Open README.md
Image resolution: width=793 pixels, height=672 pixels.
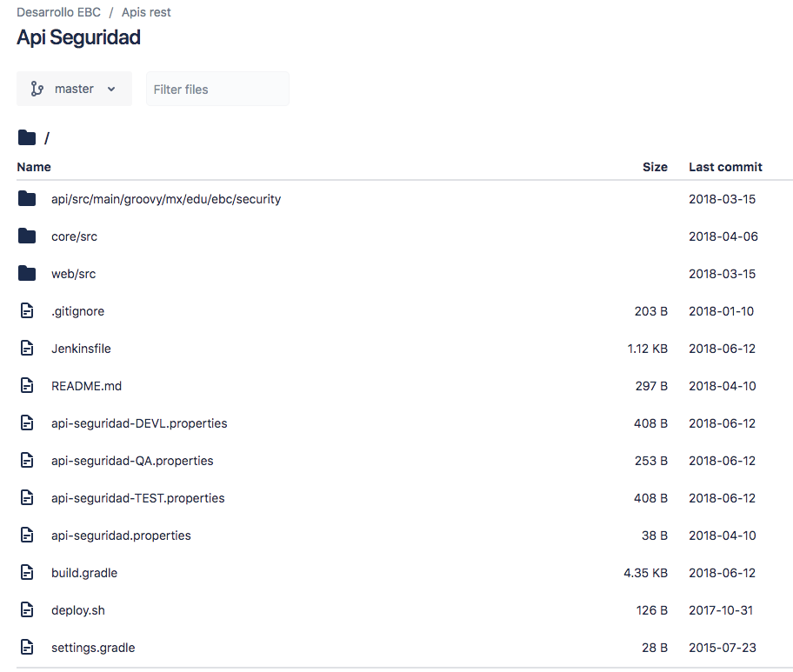[x=86, y=386]
